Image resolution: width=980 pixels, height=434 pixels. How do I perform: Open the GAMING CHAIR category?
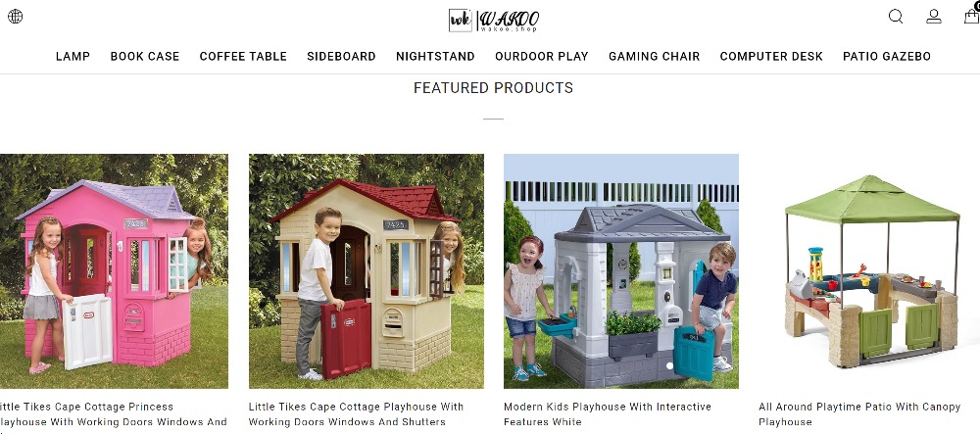655,56
